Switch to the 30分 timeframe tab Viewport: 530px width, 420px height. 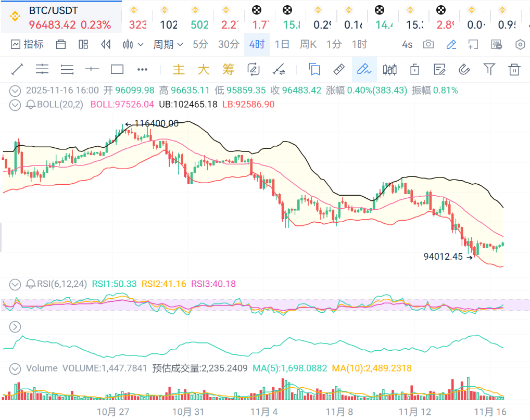tap(229, 45)
